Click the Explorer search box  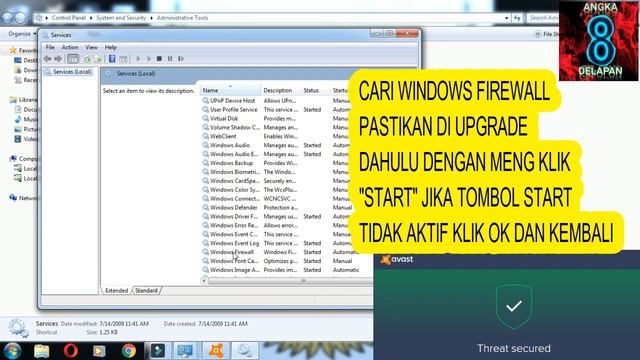(x=542, y=18)
